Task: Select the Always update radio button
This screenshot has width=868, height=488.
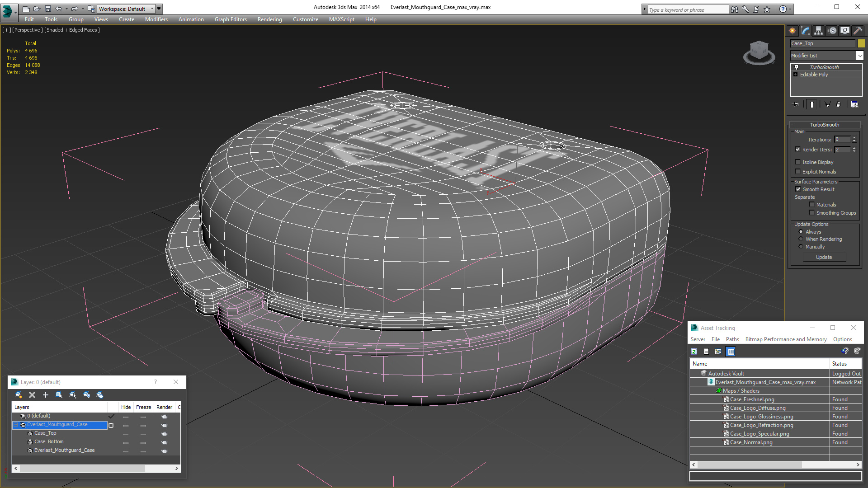Action: pyautogui.click(x=801, y=232)
